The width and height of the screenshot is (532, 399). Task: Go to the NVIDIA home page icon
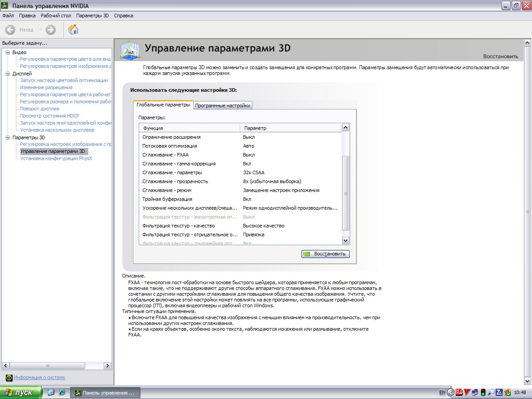(73, 30)
